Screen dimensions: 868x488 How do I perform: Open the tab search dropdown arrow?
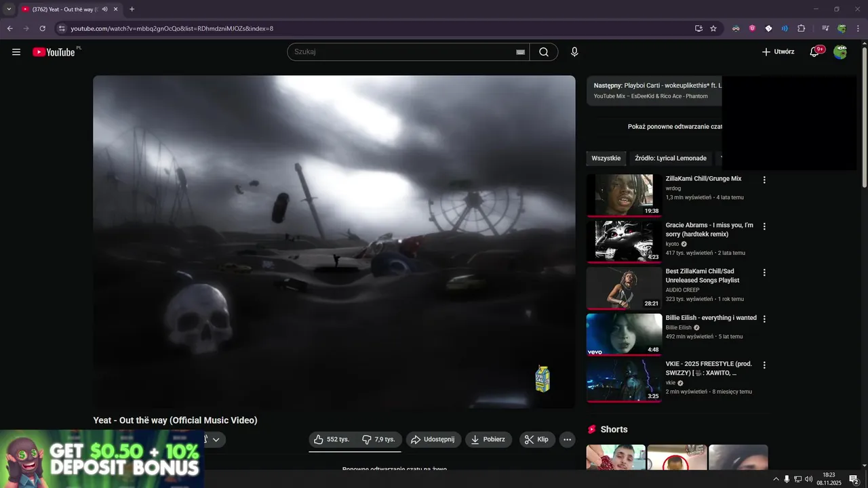[x=9, y=9]
